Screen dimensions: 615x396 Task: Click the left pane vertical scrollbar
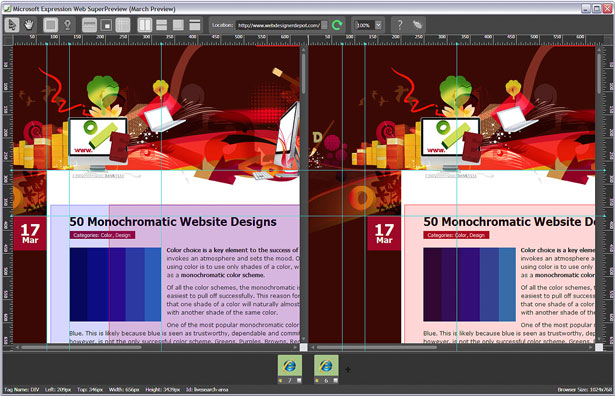[x=304, y=194]
